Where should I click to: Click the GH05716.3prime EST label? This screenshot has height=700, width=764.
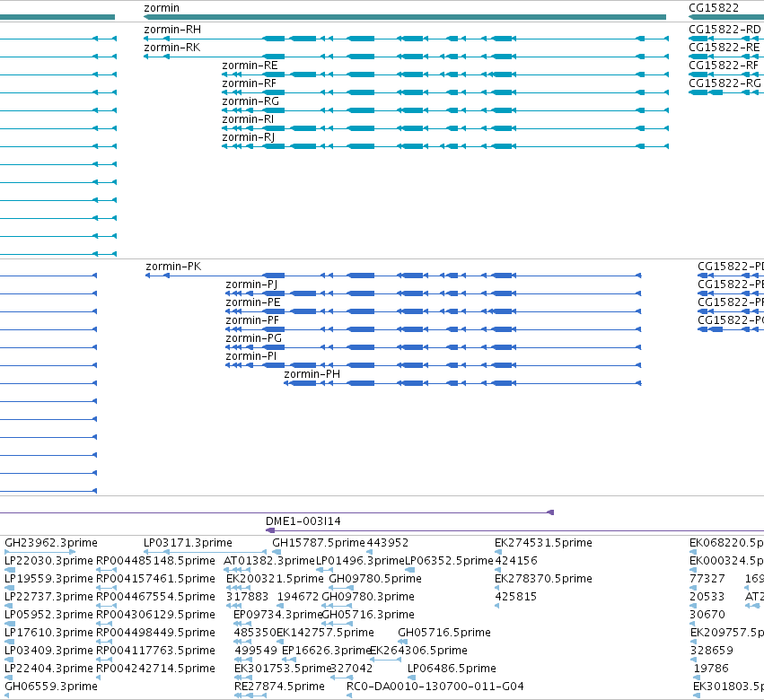368,615
